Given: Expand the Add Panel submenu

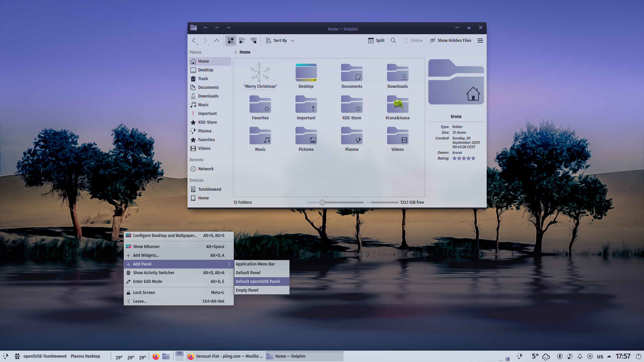Looking at the screenshot, I should (x=179, y=264).
